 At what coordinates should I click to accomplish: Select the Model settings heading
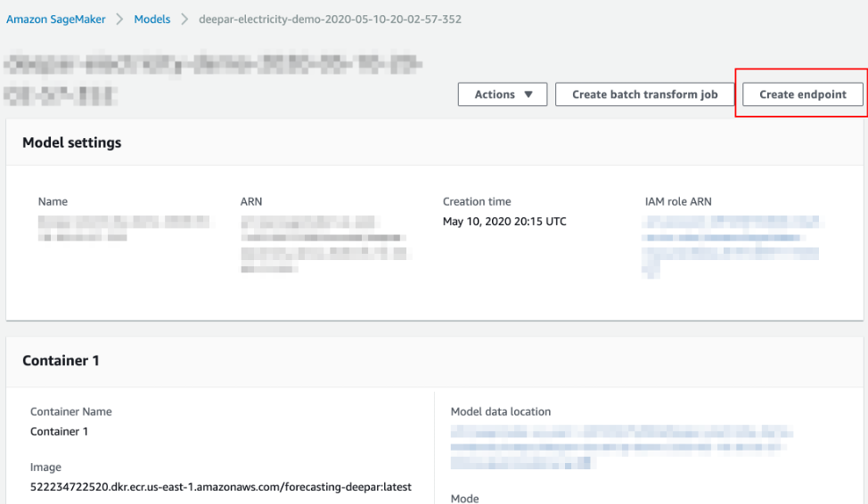pos(72,142)
